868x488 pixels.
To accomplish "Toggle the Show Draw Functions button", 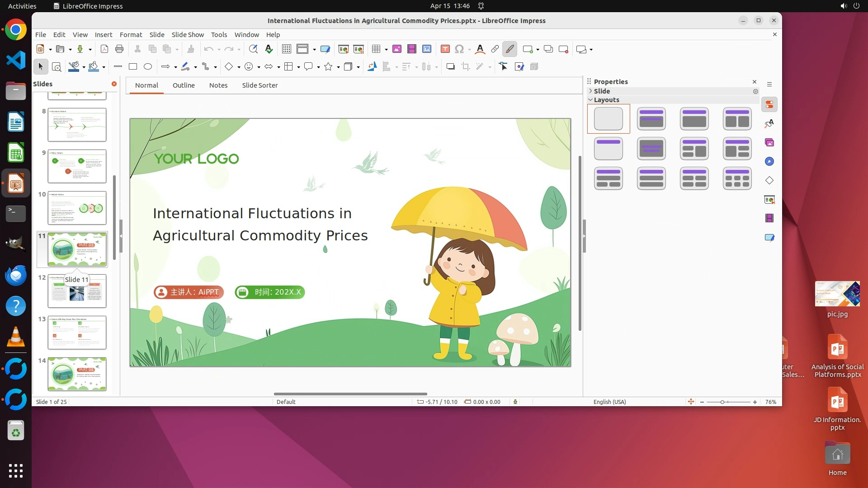I will pyautogui.click(x=509, y=49).
